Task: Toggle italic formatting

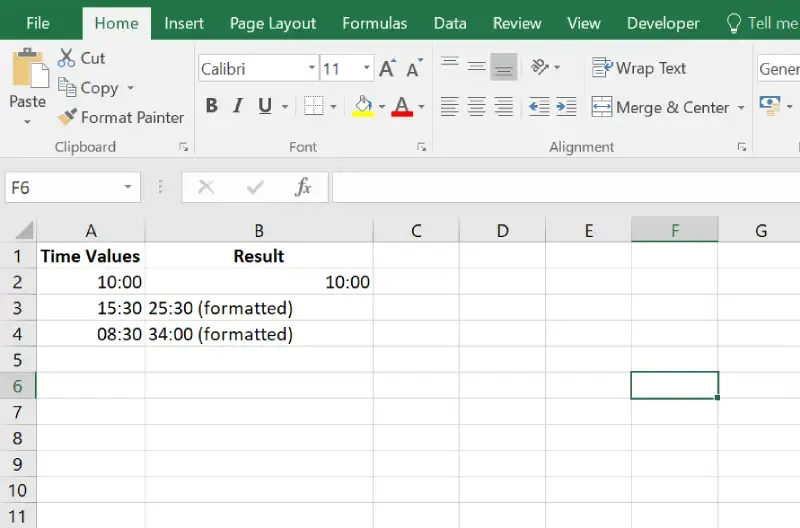Action: coord(238,106)
